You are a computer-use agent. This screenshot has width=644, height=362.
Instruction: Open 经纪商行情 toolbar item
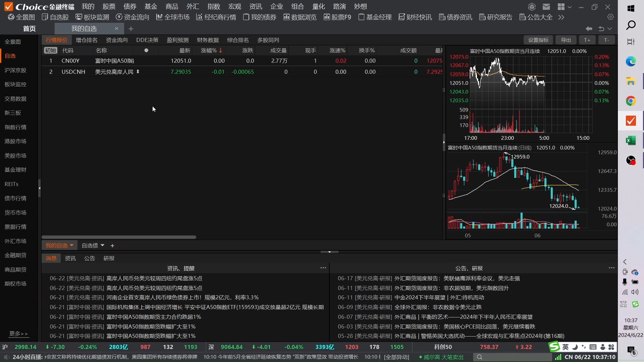(216, 17)
